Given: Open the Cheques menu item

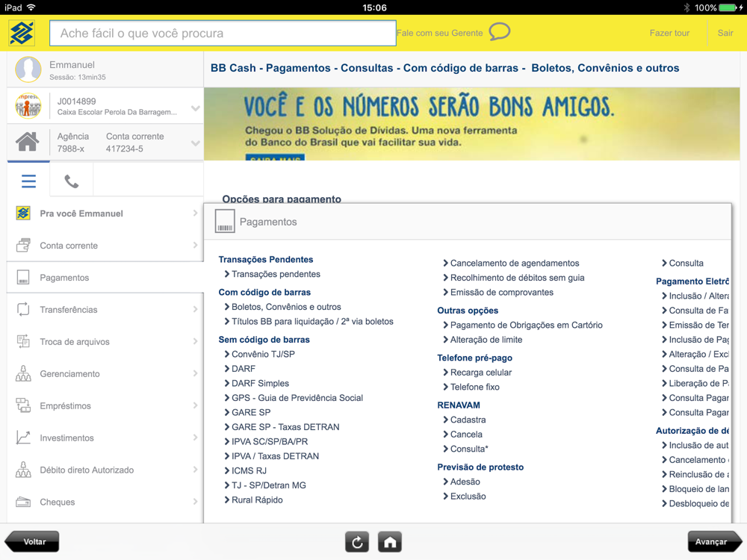Looking at the screenshot, I should 105,502.
